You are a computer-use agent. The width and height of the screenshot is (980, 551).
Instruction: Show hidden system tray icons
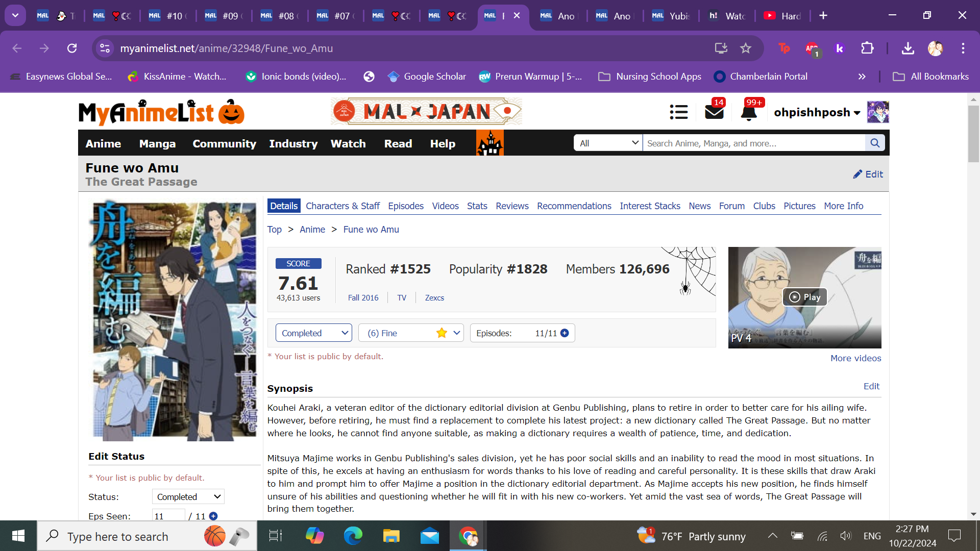coord(773,536)
